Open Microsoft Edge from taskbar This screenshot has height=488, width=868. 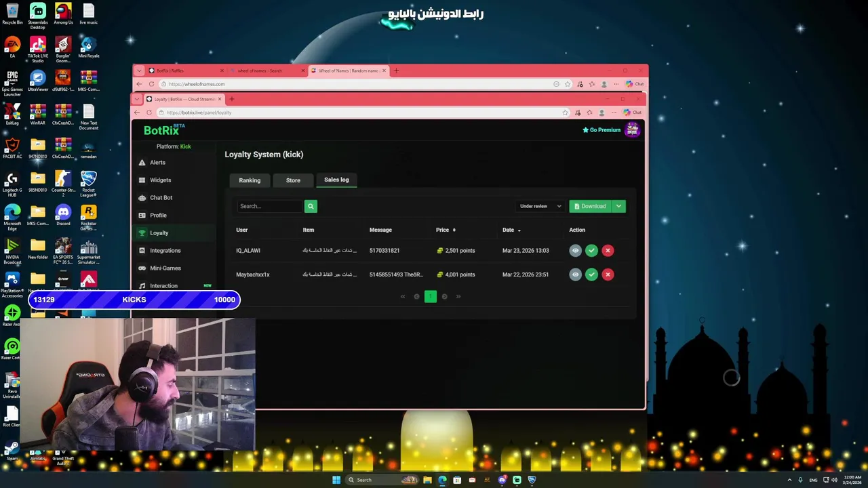pos(442,480)
